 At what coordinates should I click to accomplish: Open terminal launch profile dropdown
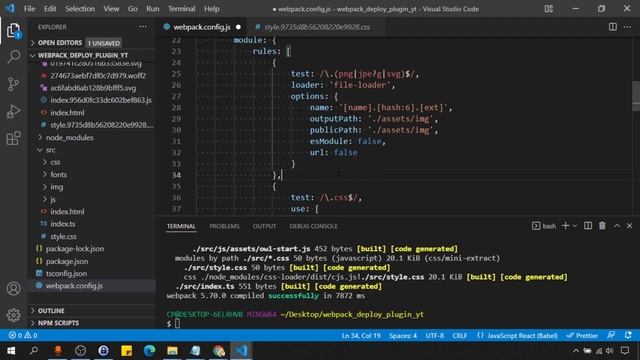[575, 226]
